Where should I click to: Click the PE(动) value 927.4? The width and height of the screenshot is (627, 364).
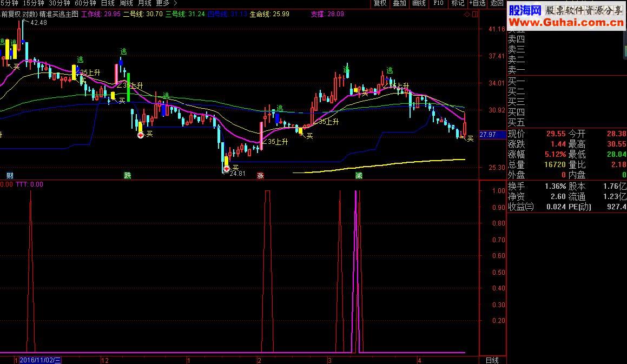point(617,207)
